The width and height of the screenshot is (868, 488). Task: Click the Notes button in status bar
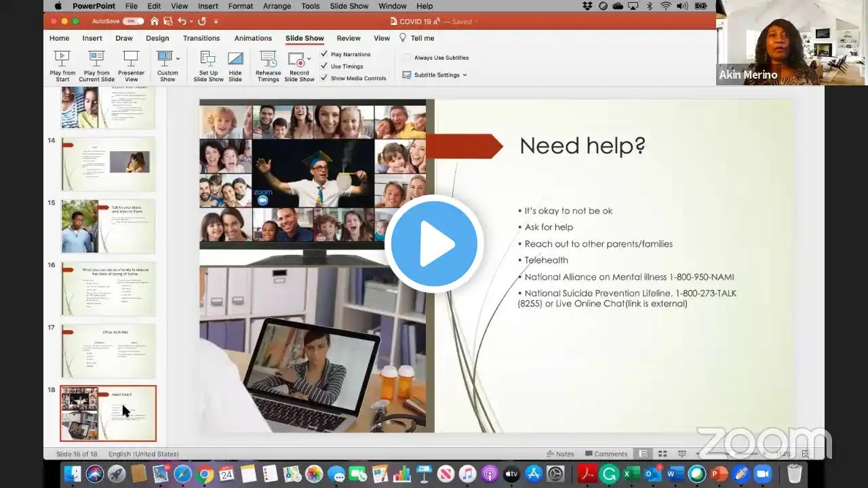coord(560,454)
